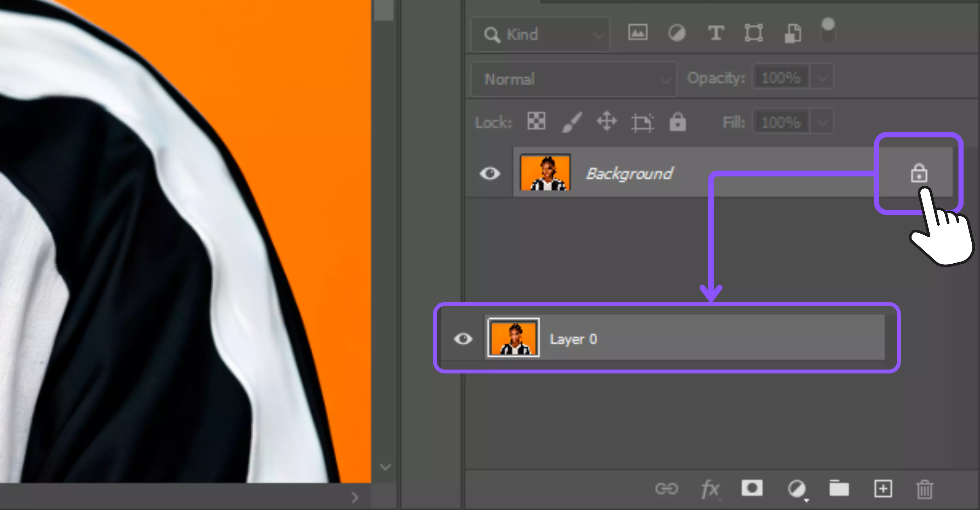Toggle the layer filtering on/off switch
The width and height of the screenshot is (980, 510).
(828, 30)
